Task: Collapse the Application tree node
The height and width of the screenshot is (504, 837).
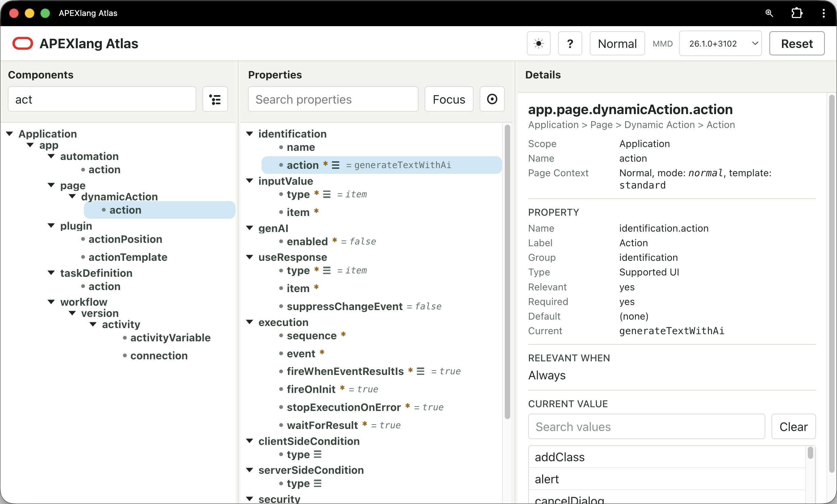Action: 10,134
